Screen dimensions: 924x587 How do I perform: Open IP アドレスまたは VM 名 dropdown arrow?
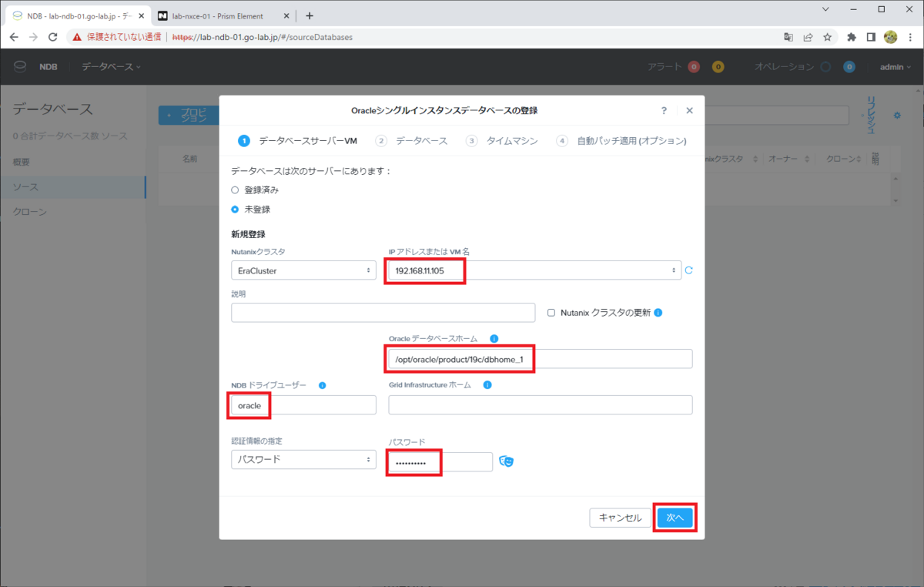click(x=674, y=270)
